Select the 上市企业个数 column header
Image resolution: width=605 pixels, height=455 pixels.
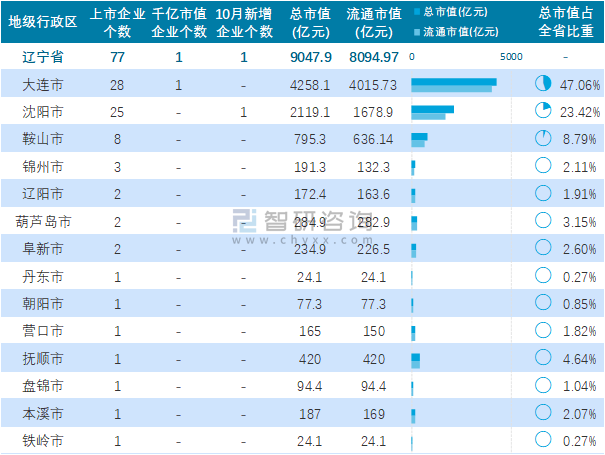point(117,22)
